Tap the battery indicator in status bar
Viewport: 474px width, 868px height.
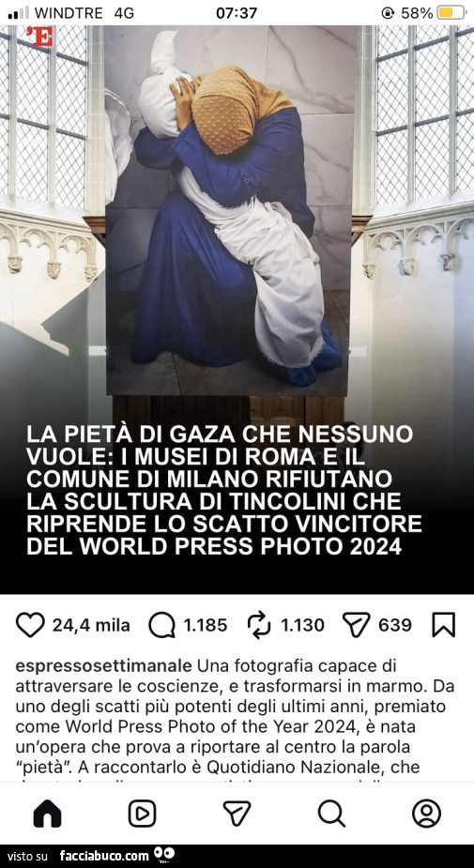click(451, 13)
